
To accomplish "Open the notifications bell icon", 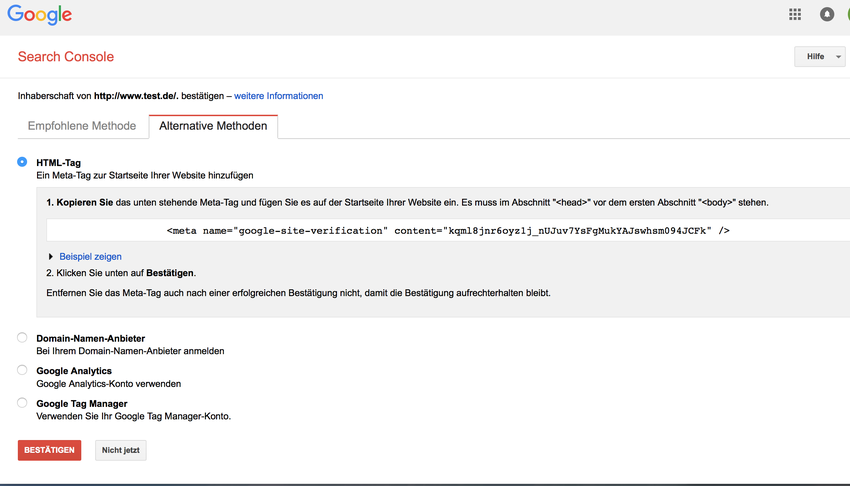I will pos(827,15).
